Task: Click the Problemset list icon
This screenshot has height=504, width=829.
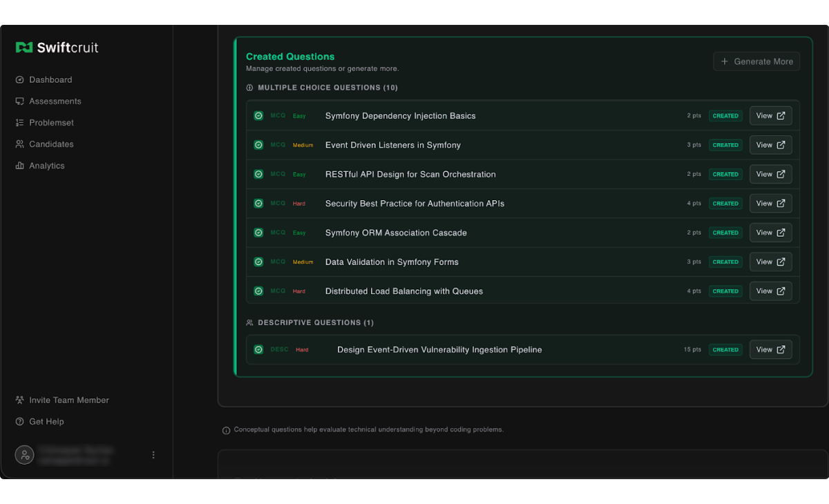Action: [x=19, y=123]
